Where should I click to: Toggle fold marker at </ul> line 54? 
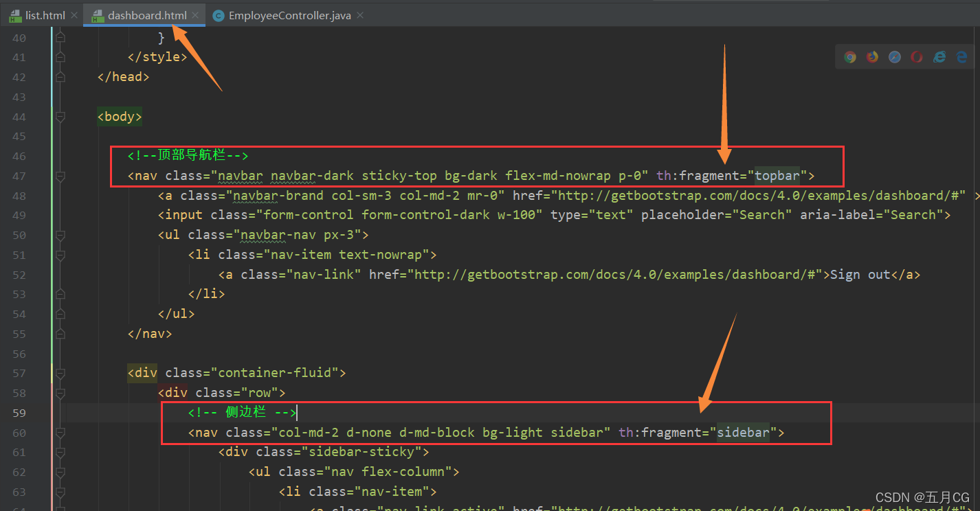pos(60,314)
